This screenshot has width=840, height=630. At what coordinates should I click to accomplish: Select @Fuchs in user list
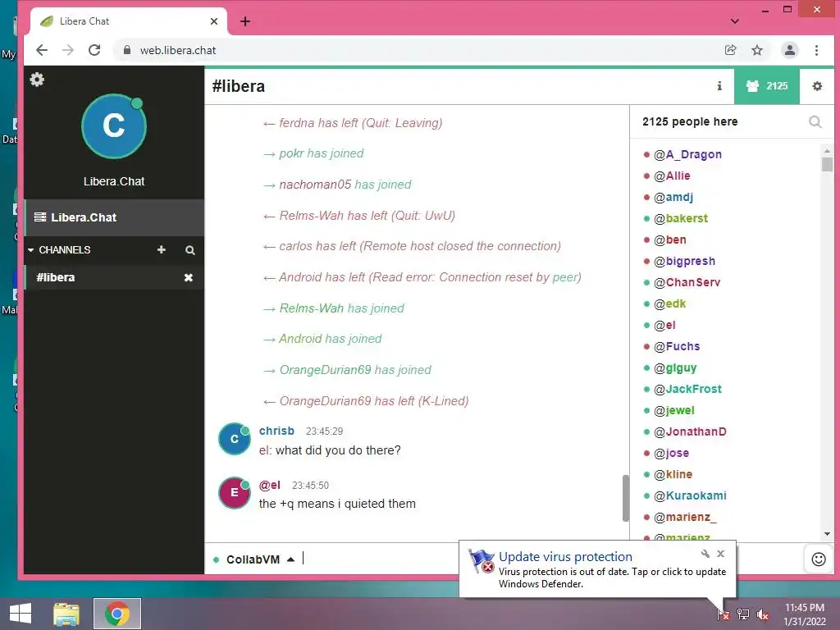tap(677, 347)
